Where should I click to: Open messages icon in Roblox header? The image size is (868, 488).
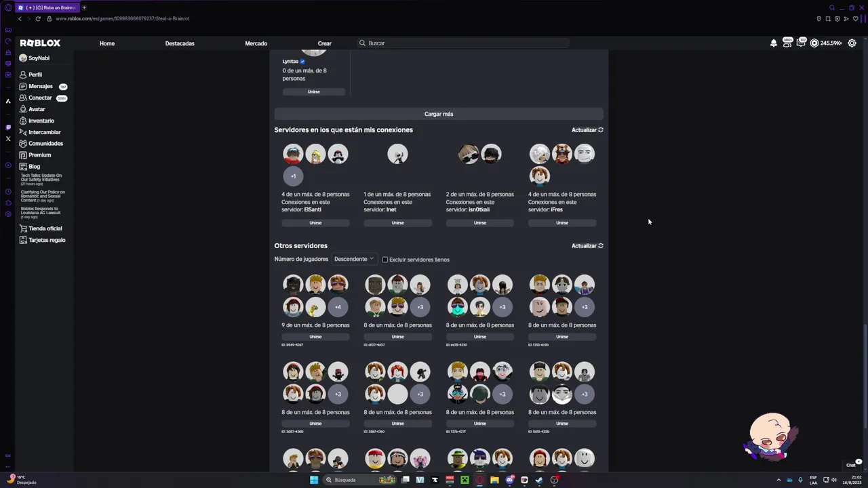(801, 43)
